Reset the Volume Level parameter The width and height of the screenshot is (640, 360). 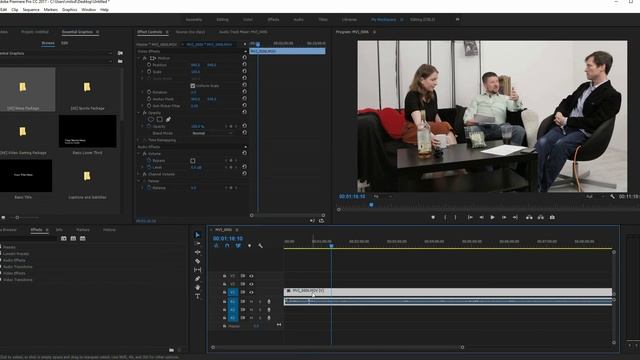[x=244, y=167]
